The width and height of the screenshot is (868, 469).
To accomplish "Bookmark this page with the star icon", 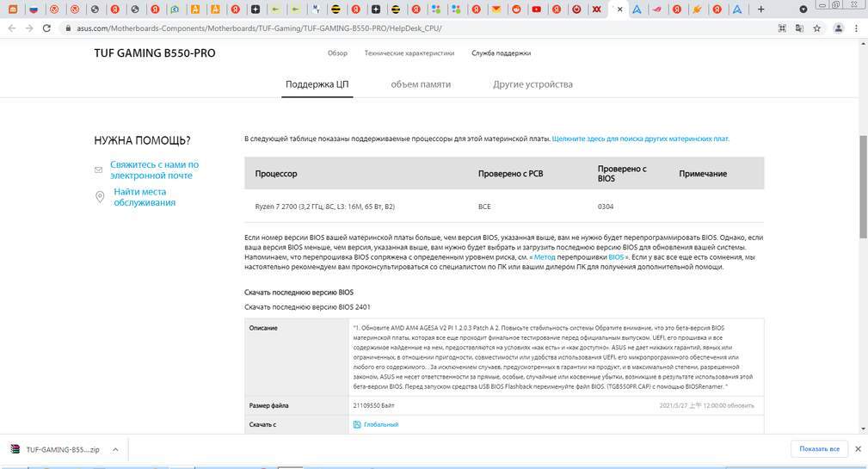I will (x=816, y=28).
